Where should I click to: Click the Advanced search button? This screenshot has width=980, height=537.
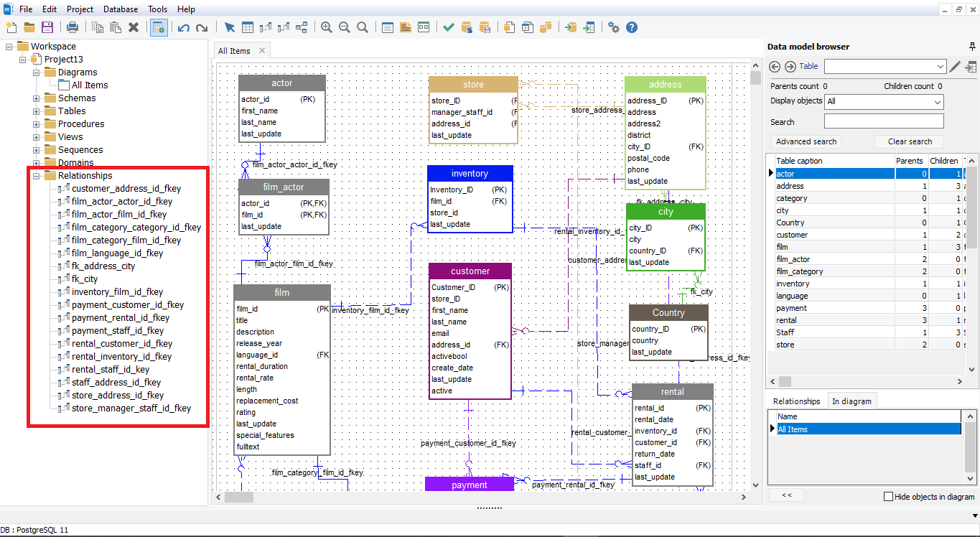(806, 141)
